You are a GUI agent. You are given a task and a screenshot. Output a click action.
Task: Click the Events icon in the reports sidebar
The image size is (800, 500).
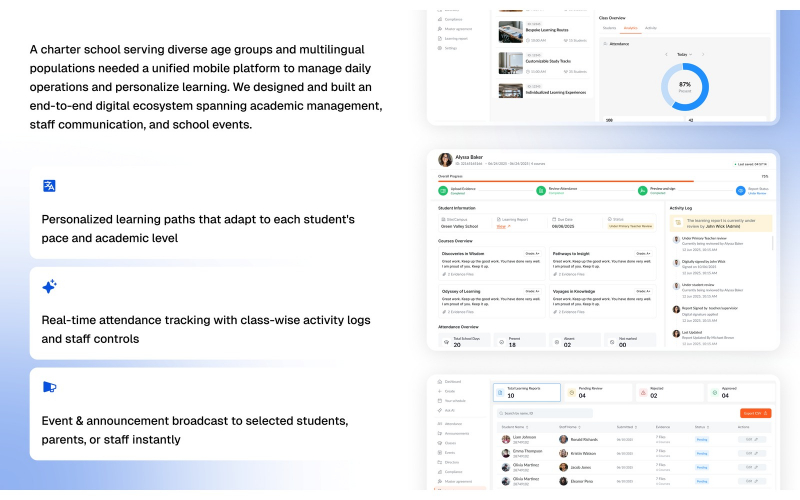[440, 453]
